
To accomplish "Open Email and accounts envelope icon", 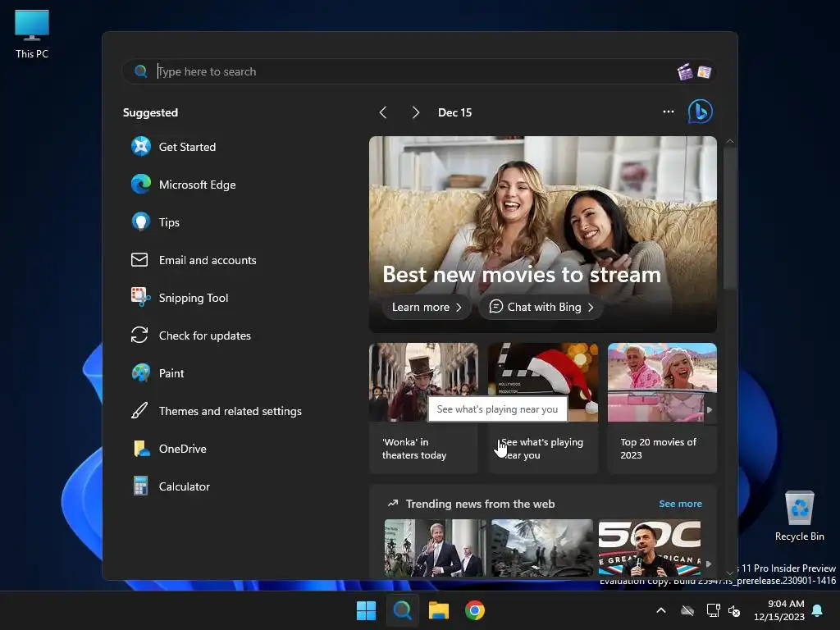I will pos(139,260).
